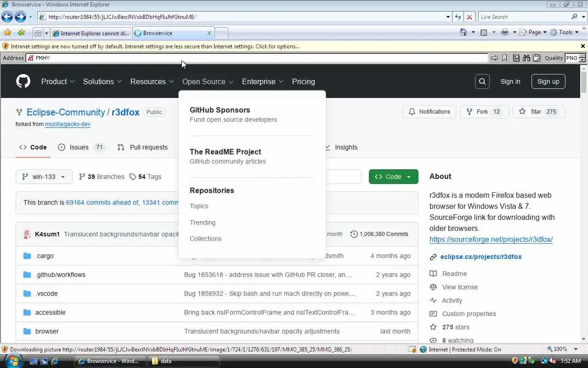Click the Notifications button
This screenshot has height=368, width=588.
(x=430, y=112)
